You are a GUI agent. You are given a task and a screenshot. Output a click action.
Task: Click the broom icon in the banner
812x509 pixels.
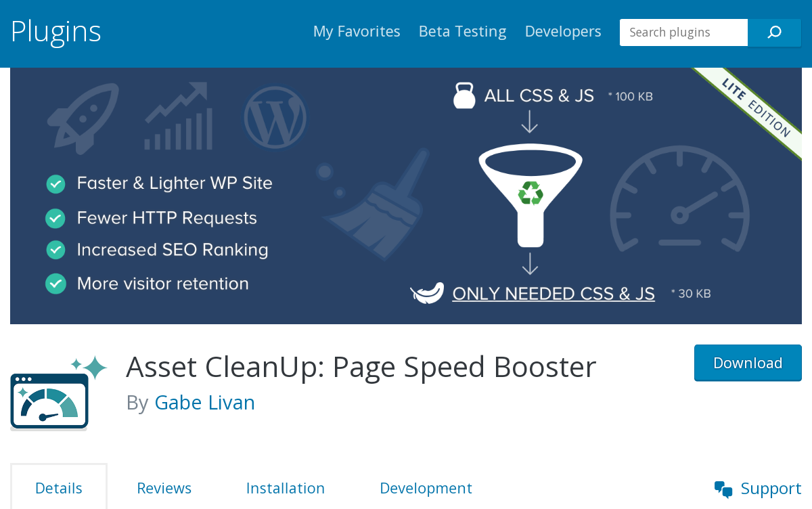tap(373, 203)
